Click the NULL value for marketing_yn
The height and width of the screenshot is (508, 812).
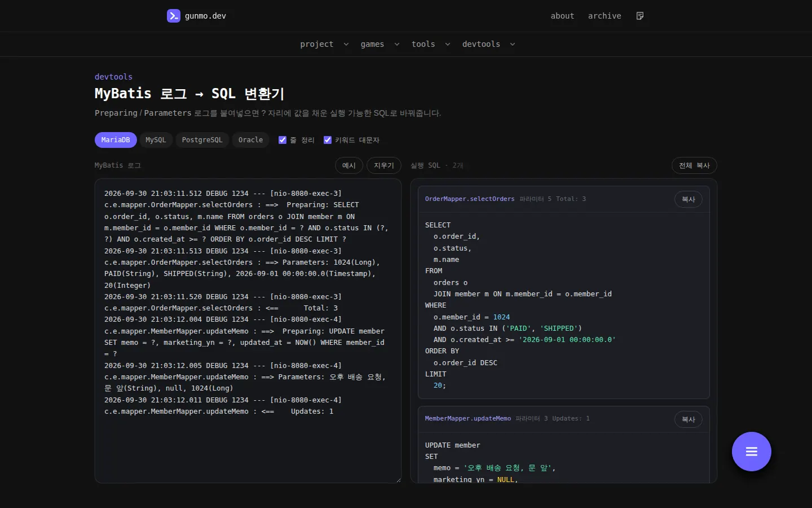506,479
